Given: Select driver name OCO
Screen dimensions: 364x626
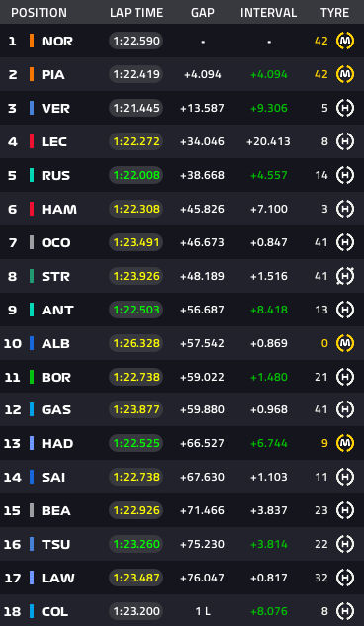Looking at the screenshot, I should 55,242.
